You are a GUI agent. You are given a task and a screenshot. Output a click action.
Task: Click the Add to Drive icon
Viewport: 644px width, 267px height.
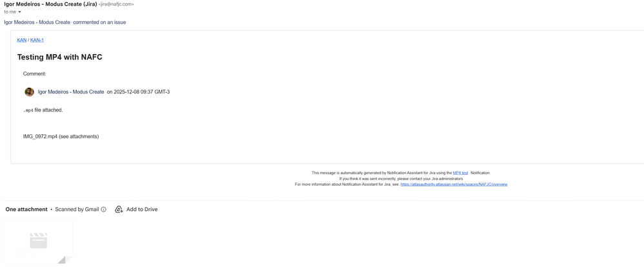click(119, 210)
